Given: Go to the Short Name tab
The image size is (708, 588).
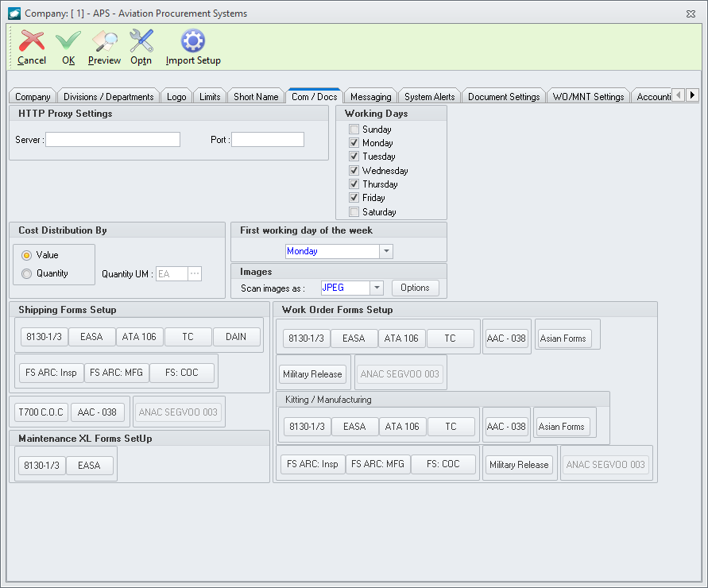Looking at the screenshot, I should 256,97.
